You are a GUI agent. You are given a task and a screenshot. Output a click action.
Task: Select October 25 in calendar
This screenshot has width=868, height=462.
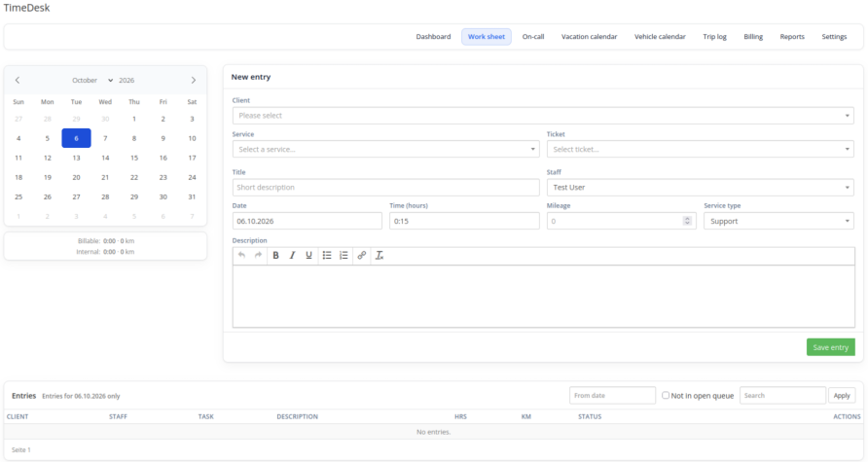click(18, 197)
